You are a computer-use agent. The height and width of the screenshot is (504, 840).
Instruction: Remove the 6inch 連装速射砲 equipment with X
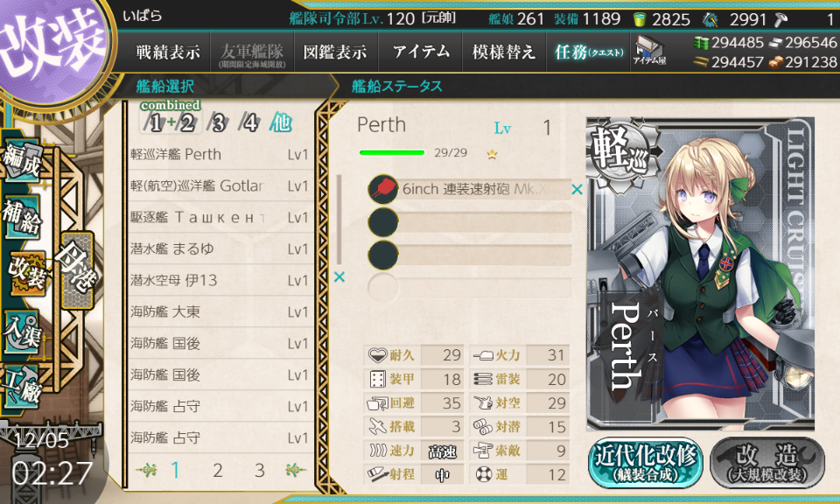(577, 189)
